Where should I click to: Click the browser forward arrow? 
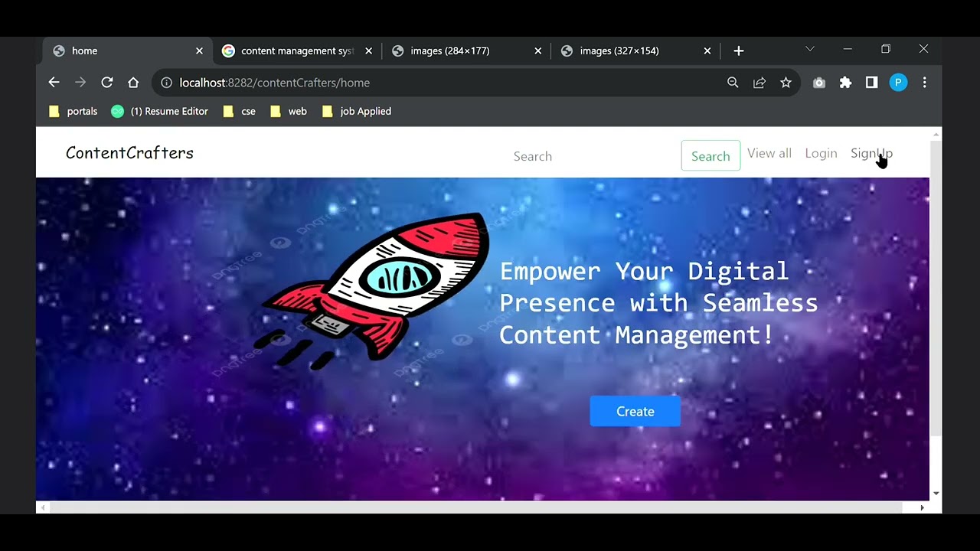pos(80,83)
